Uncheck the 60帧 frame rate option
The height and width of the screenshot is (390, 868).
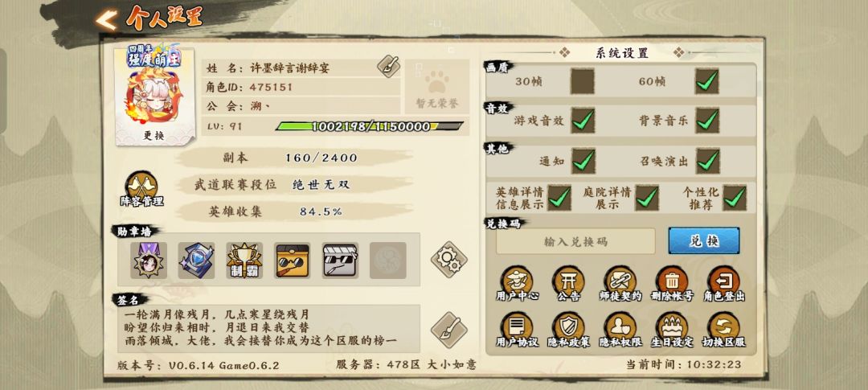click(x=707, y=81)
